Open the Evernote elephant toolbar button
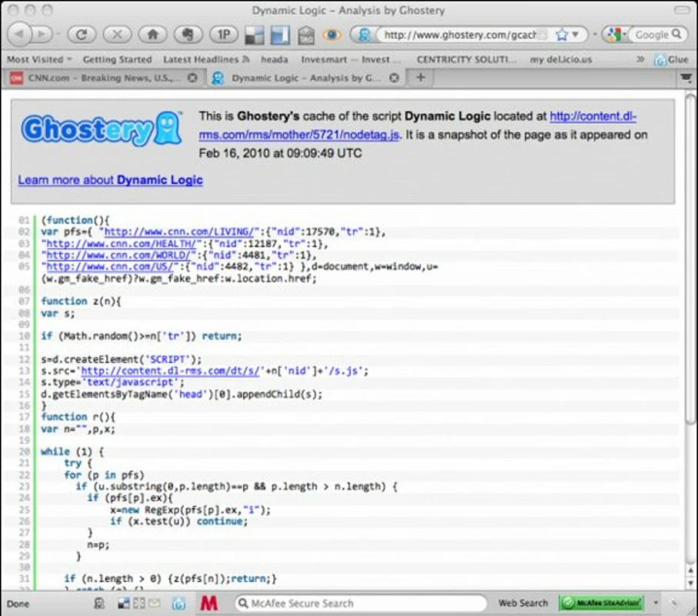 (x=189, y=35)
